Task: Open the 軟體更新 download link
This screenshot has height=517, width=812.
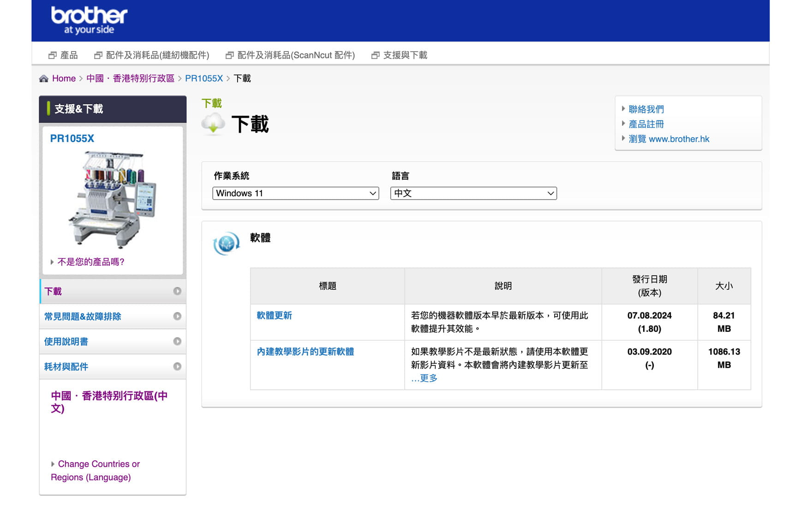Action: tap(274, 315)
